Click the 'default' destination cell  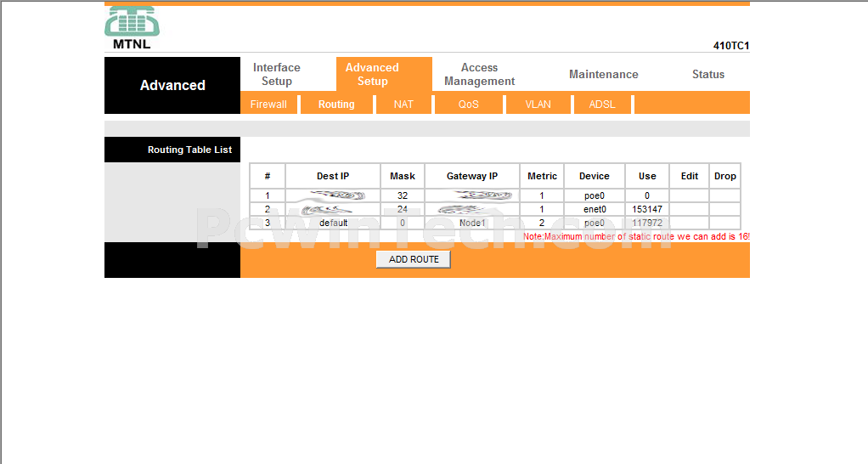pyautogui.click(x=333, y=224)
